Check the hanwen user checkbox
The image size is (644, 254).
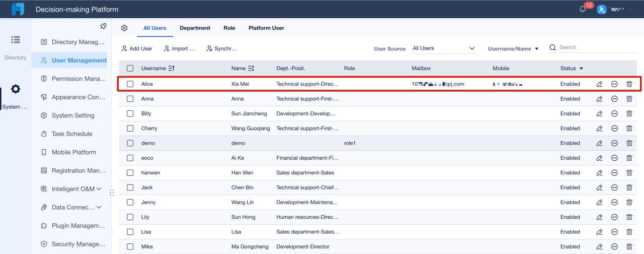click(130, 173)
